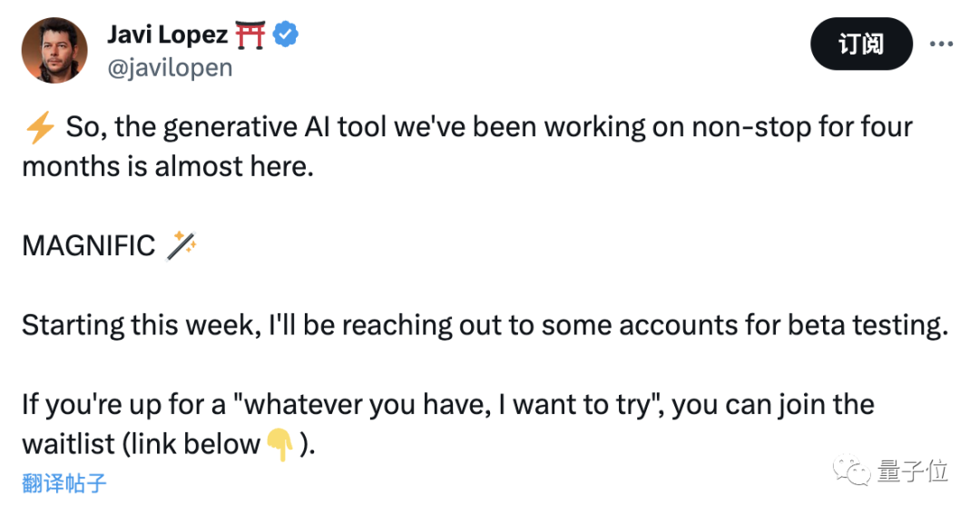Click the "Starting this week" sentence
This screenshot has width=980, height=514.
click(485, 326)
